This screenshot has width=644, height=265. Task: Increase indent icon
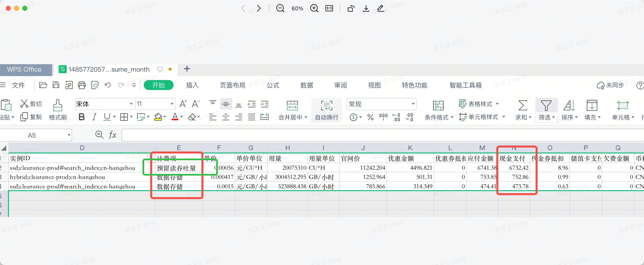pos(264,104)
